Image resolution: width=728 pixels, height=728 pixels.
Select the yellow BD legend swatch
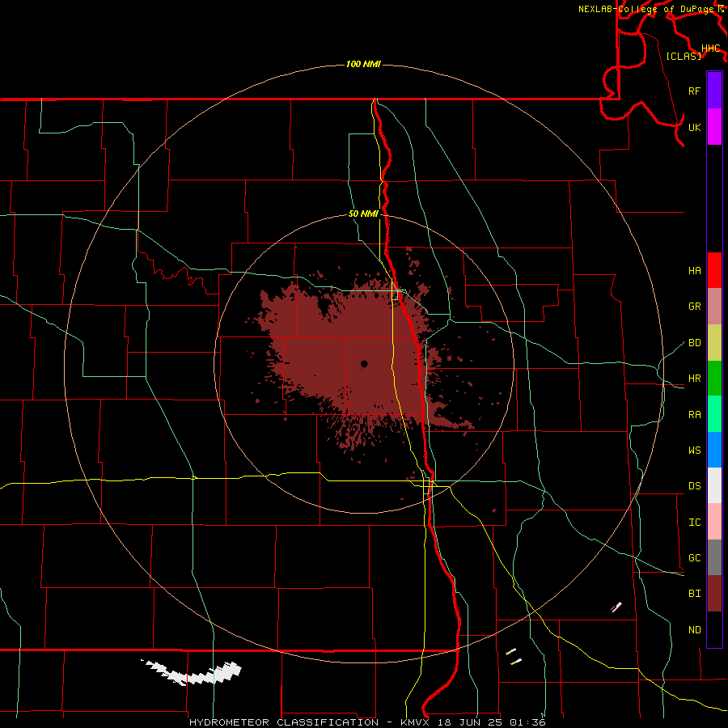coord(714,342)
